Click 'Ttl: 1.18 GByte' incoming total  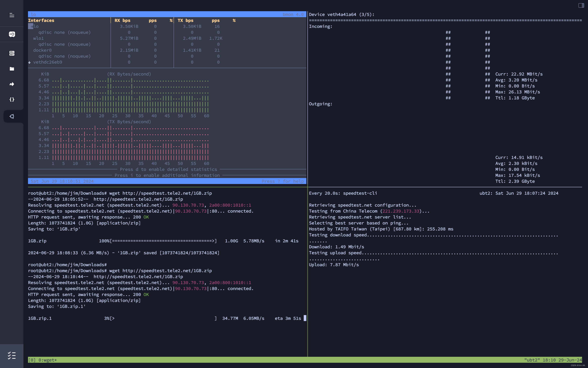(515, 98)
